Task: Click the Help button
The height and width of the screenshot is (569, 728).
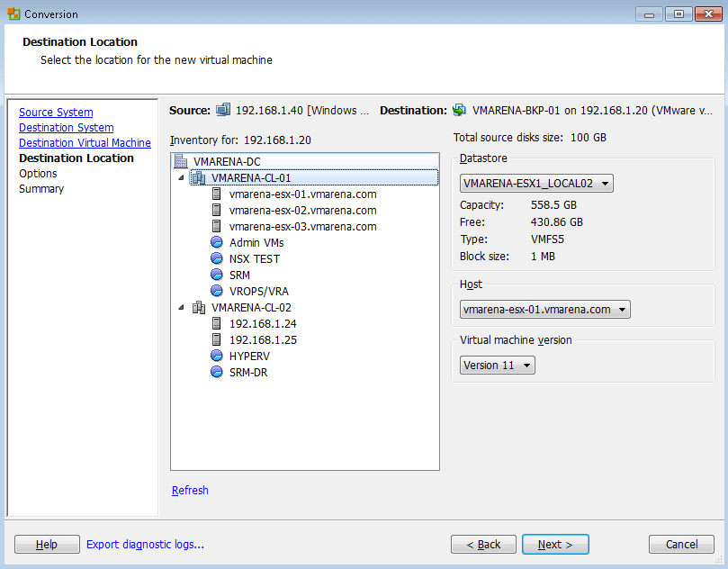Action: (x=47, y=545)
